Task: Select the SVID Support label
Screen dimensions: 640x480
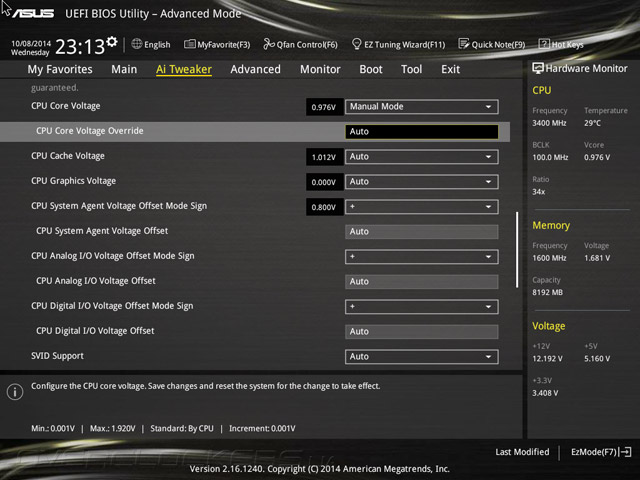Action: 58,356
